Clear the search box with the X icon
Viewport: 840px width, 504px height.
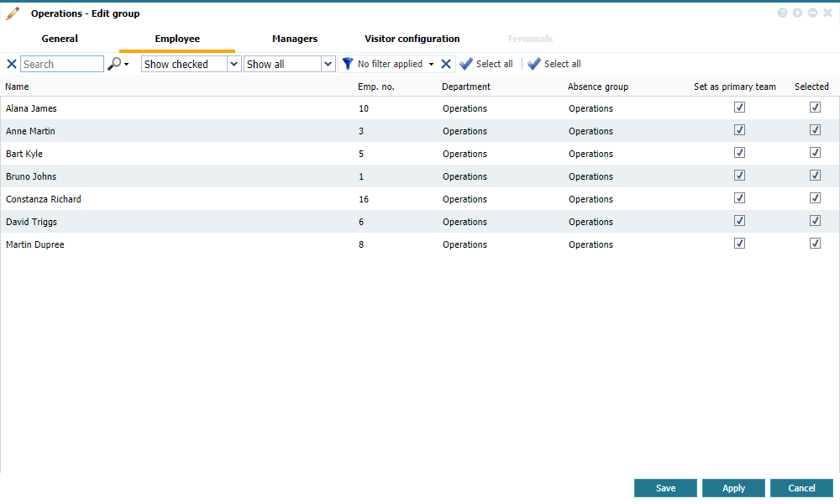12,64
